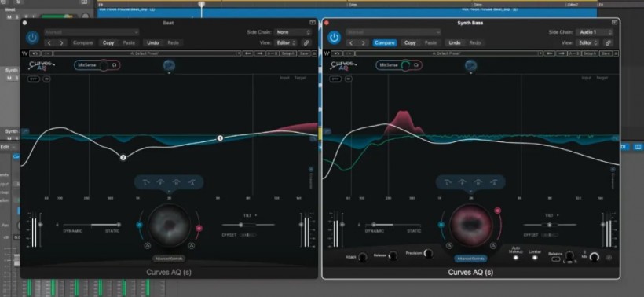Image resolution: width=644 pixels, height=297 pixels.
Task: Click Auto Makeup toggle in Synth Bass plugin
Action: tap(516, 258)
